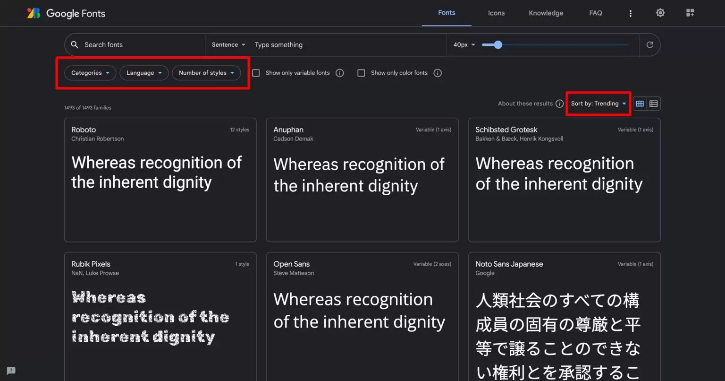The height and width of the screenshot is (381, 725).
Task: Open the About these results info icon
Action: point(559,104)
